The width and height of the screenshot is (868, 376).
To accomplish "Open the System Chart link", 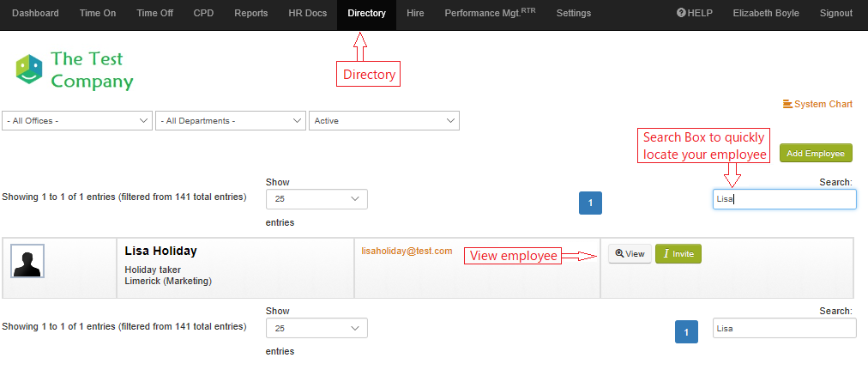I will (817, 104).
